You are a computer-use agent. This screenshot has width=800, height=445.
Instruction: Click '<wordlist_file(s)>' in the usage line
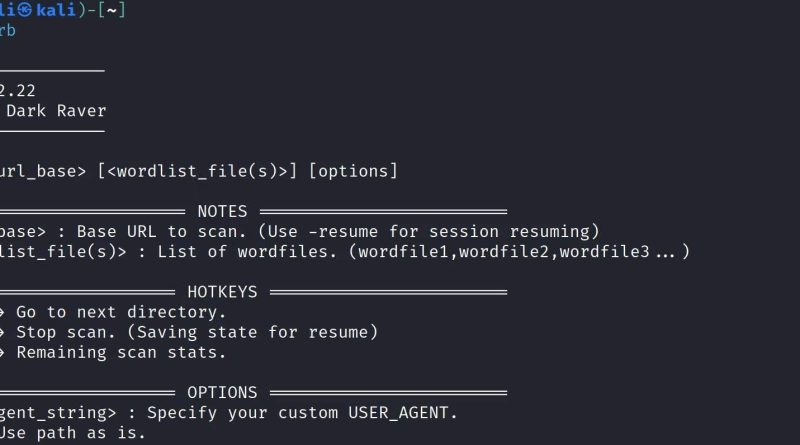(x=197, y=171)
